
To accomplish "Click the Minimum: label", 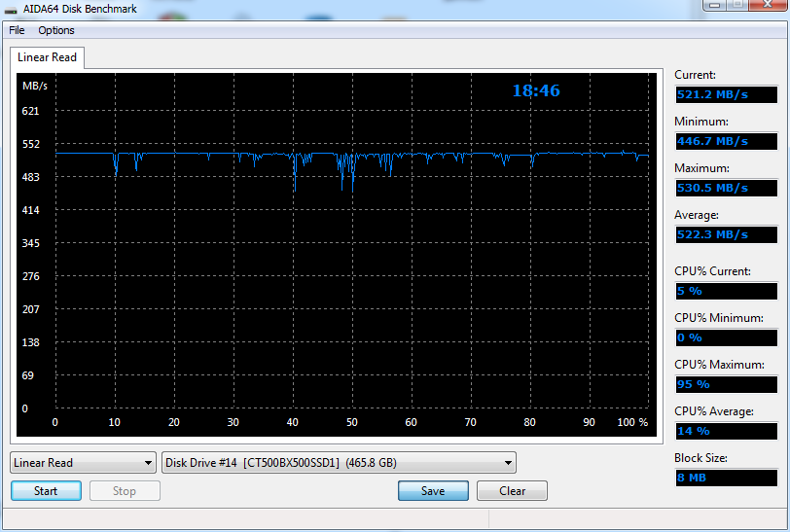I will pos(701,122).
